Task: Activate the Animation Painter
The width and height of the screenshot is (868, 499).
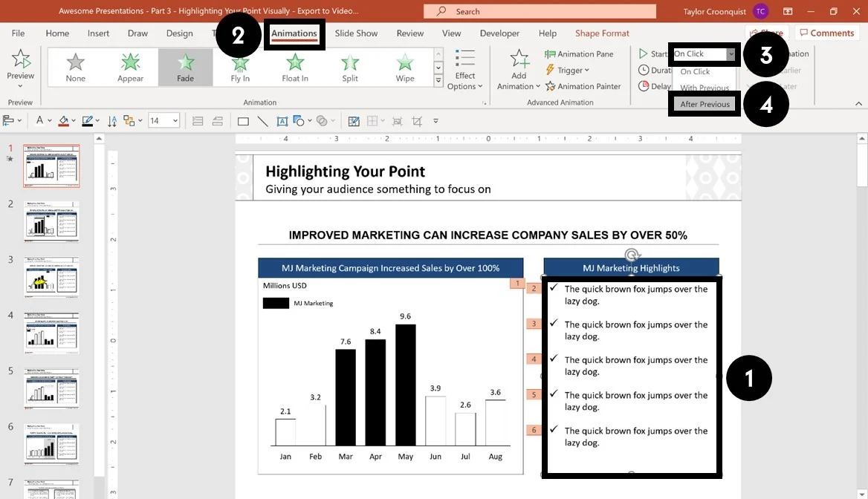Action: tap(583, 86)
